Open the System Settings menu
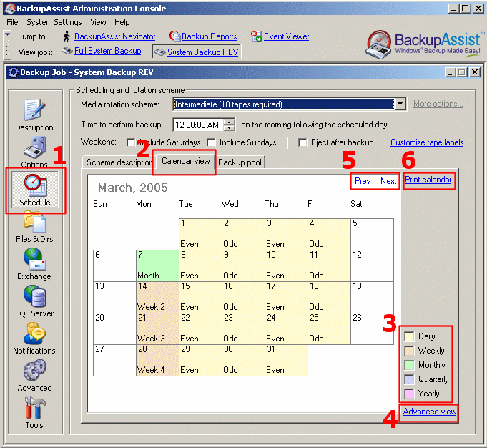This screenshot has width=487, height=448. [x=54, y=22]
